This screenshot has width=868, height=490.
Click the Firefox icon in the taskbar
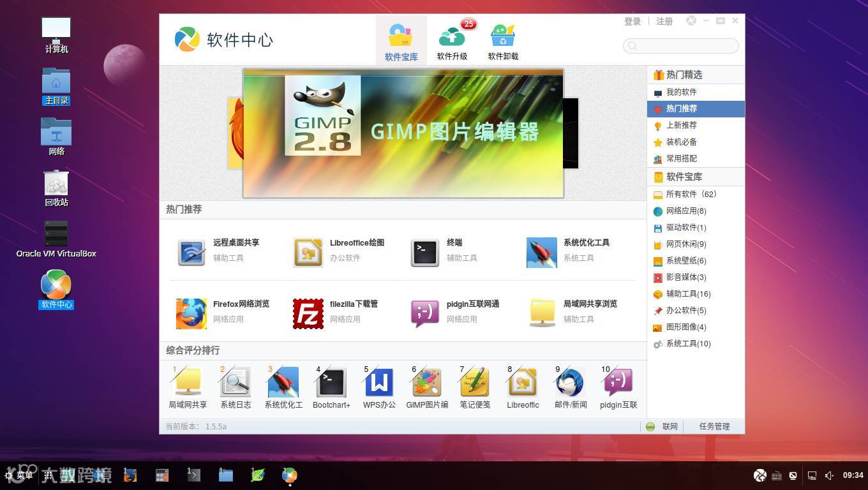[130, 475]
